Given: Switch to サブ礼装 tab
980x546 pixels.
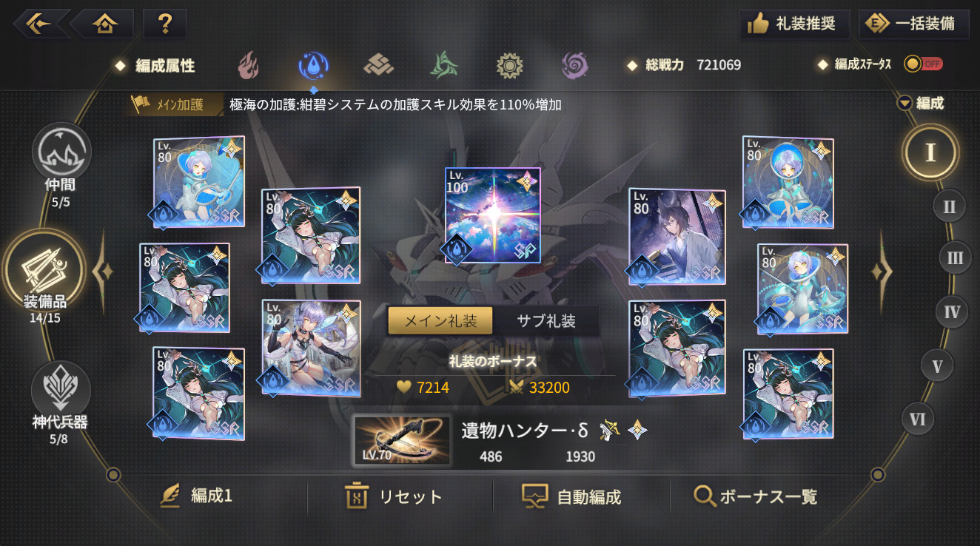Looking at the screenshot, I should [546, 320].
